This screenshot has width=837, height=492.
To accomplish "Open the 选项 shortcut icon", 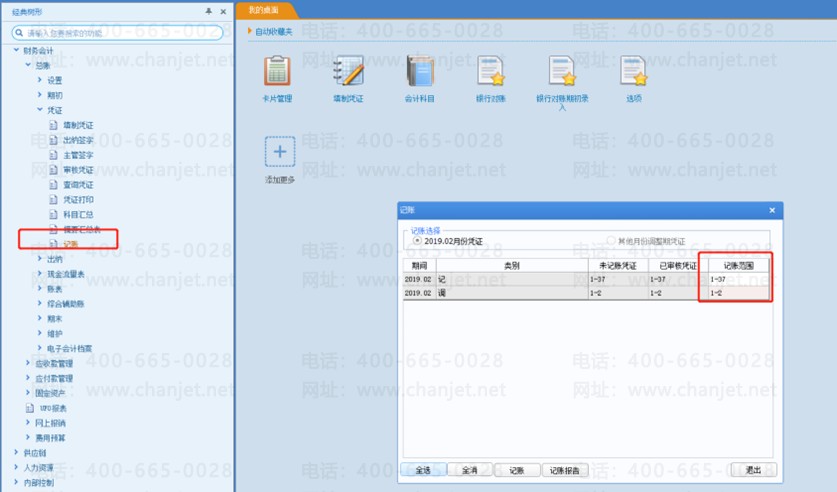I will click(634, 71).
